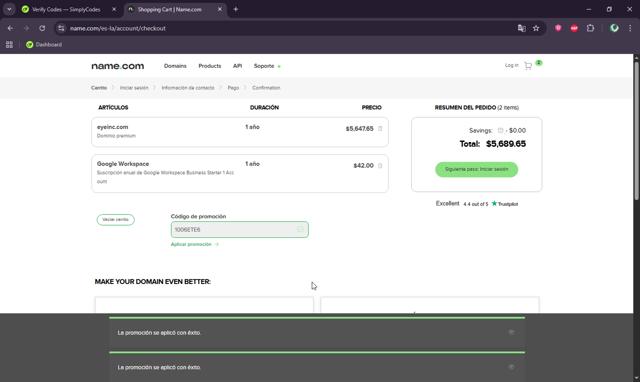The width and height of the screenshot is (640, 382).
Task: Go to Confirmation checkout step
Action: click(266, 88)
